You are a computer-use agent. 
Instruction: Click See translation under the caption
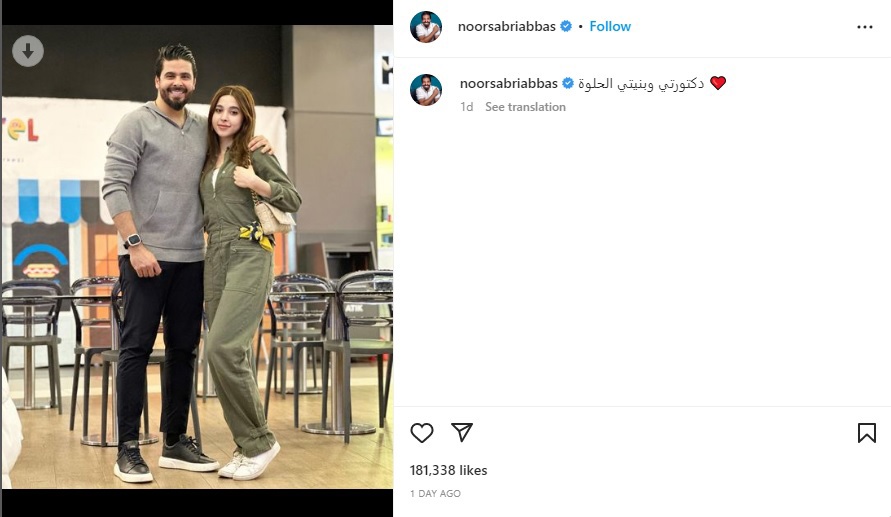tap(525, 107)
